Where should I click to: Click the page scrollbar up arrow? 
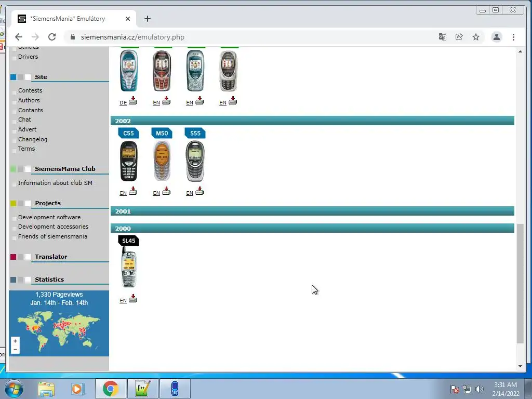[x=520, y=51]
